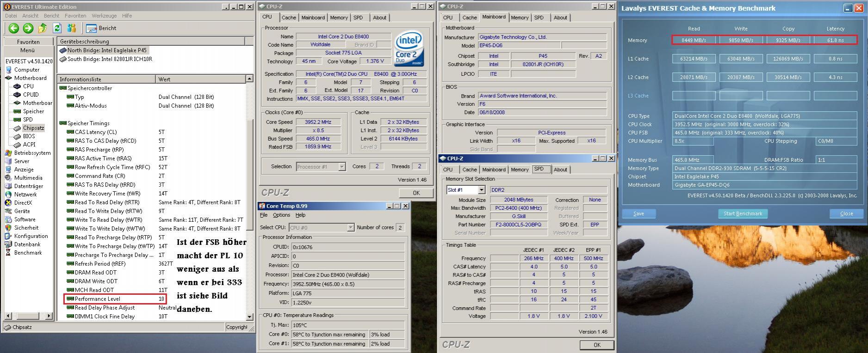Click the Netzwerk category icon
868x353 pixels.
click(x=8, y=195)
